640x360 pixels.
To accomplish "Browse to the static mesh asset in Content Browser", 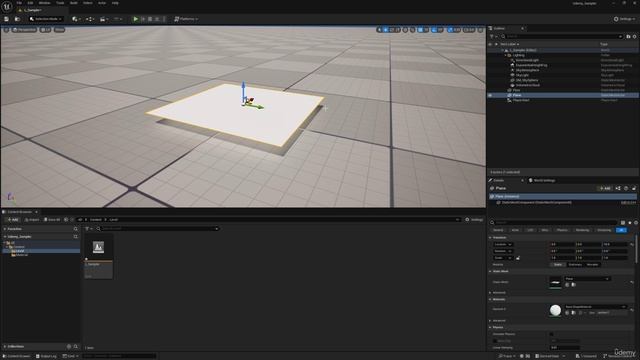I will pyautogui.click(x=573, y=285).
